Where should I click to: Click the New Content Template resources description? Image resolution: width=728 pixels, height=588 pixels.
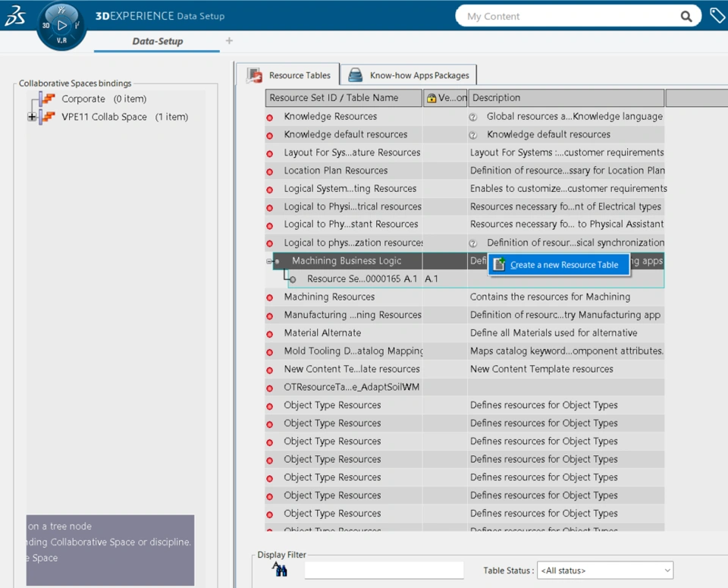[x=541, y=369]
